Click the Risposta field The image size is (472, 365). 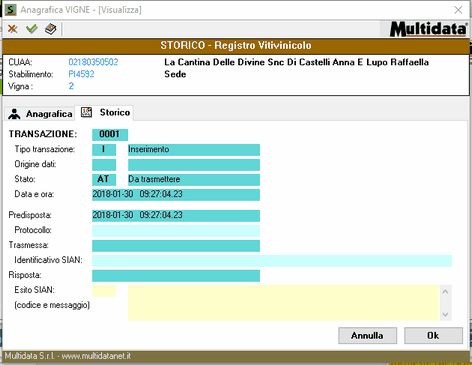tap(176, 276)
